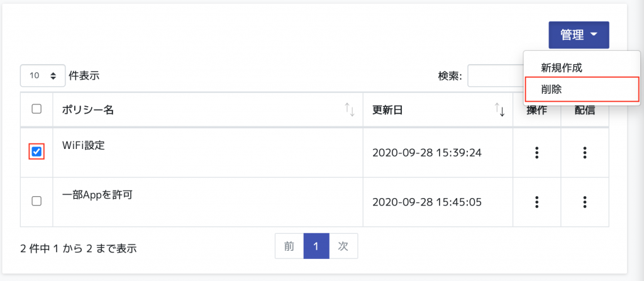The image size is (644, 281).
Task: Open 操作 menu for 一部Appを許可 row
Action: (536, 202)
